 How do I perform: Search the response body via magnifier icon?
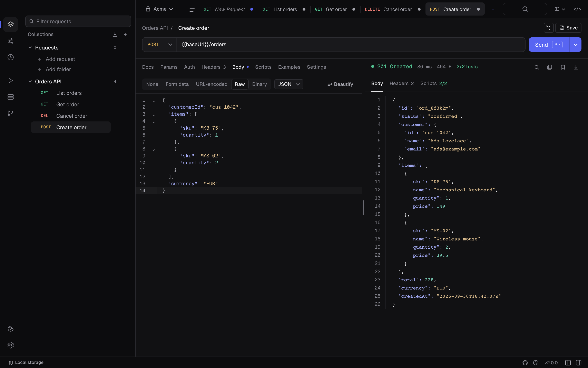pos(537,67)
